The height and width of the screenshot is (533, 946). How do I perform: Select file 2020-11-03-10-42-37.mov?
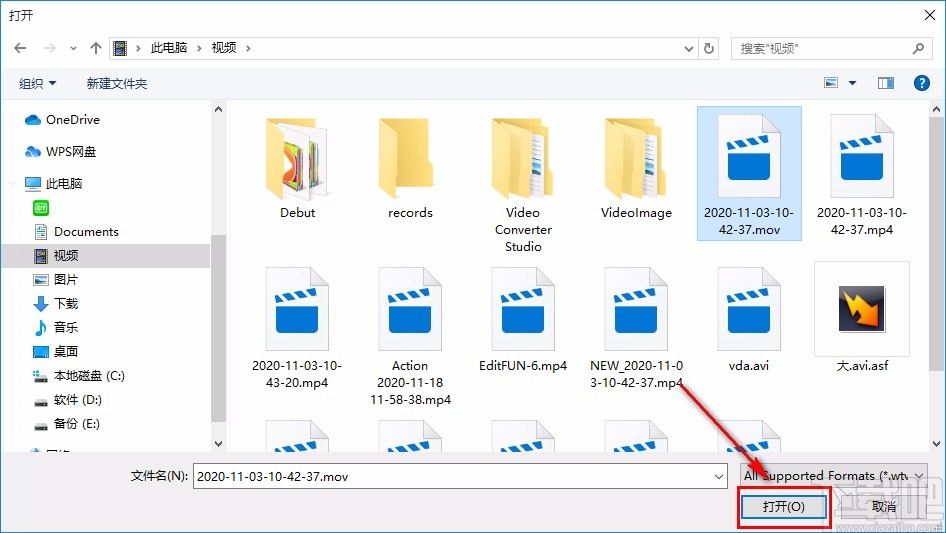pyautogui.click(x=749, y=174)
